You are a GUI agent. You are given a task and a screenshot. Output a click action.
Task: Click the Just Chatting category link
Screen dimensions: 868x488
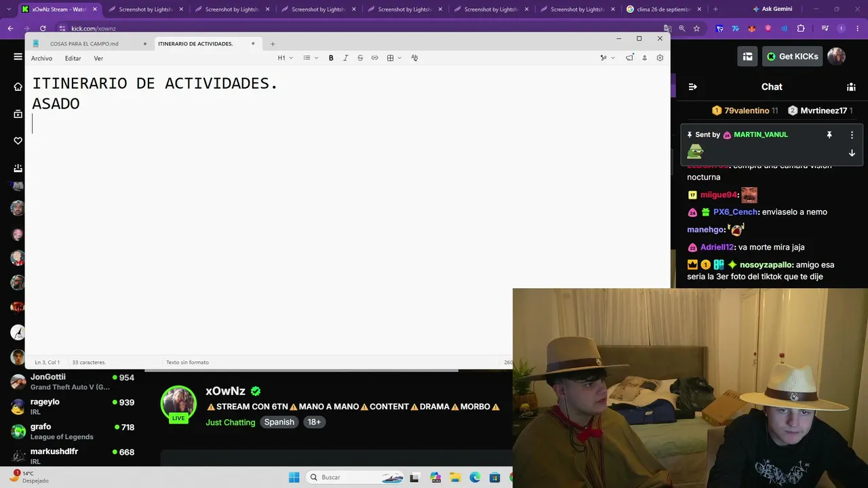231,422
